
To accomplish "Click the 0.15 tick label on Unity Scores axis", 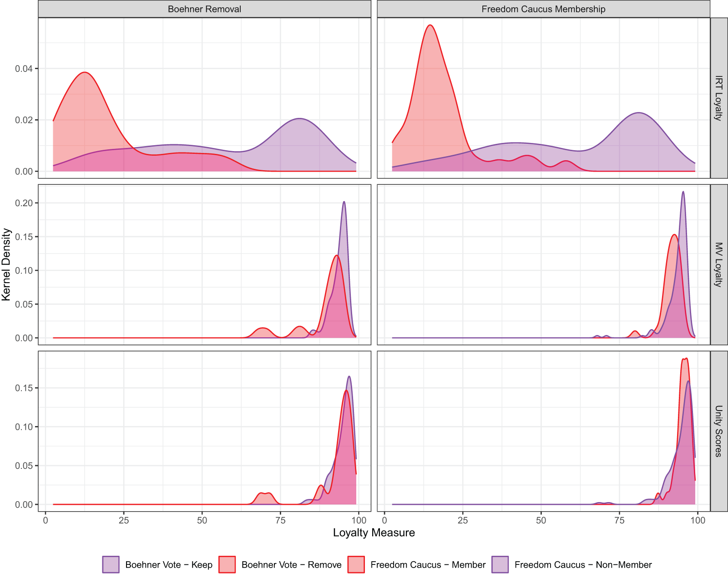I will tap(24, 388).
